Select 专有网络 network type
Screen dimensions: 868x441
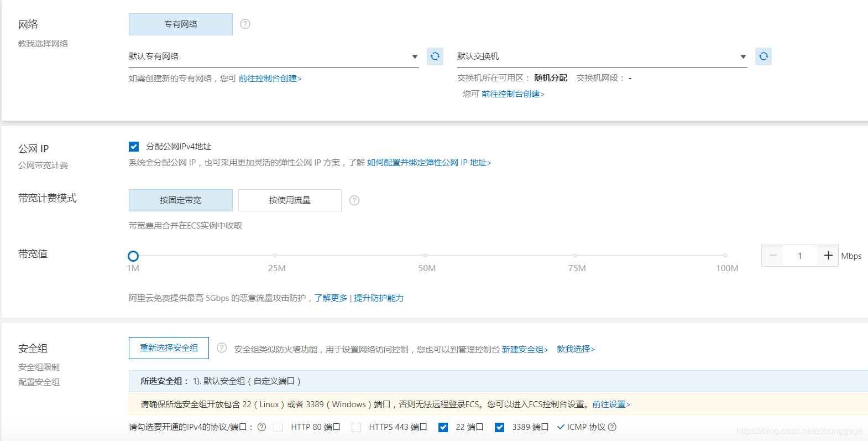(x=181, y=24)
